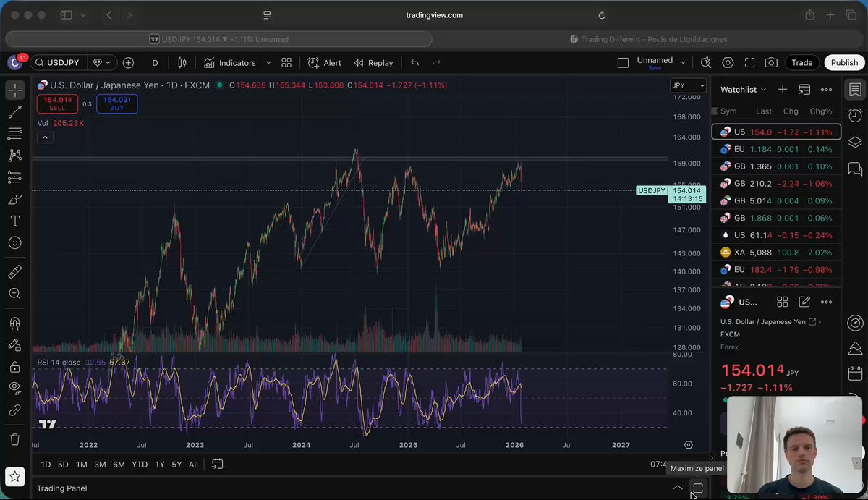Image resolution: width=868 pixels, height=500 pixels.
Task: Open candlestick chart type selector
Action: [182, 63]
